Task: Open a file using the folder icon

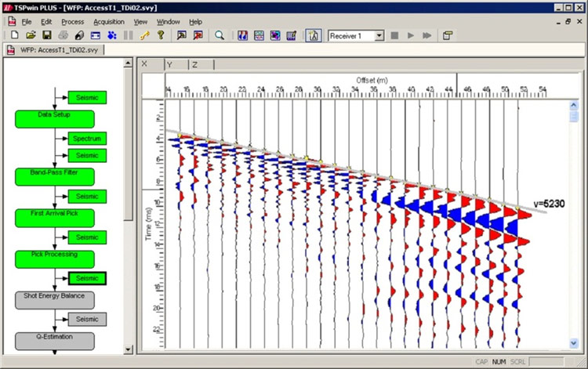Action: click(x=31, y=35)
